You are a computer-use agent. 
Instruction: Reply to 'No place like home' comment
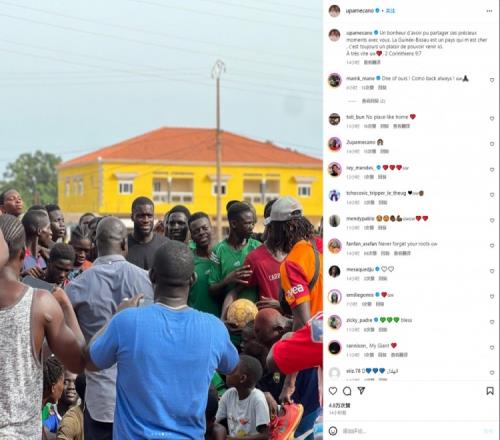(x=384, y=126)
